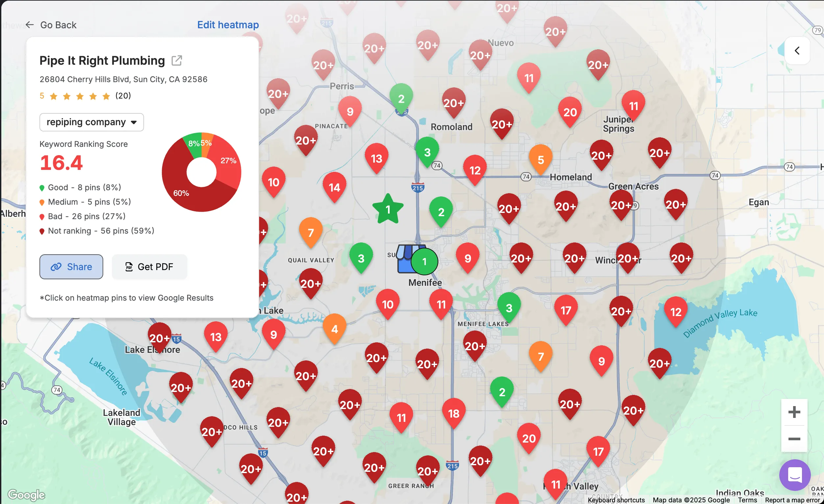
Task: Collapse panel using the right-edge chevron
Action: [797, 51]
